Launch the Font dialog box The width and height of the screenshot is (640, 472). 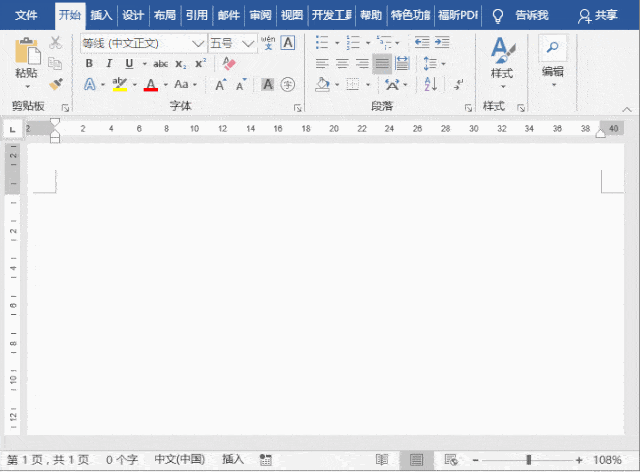pyautogui.click(x=298, y=108)
